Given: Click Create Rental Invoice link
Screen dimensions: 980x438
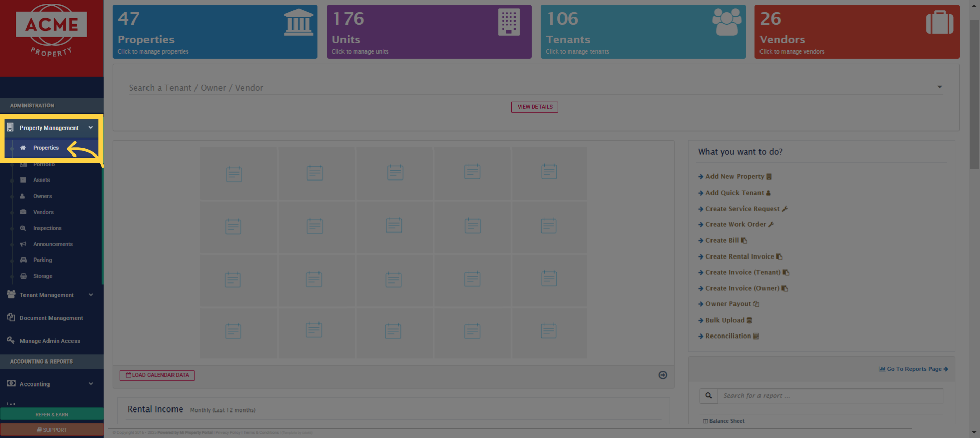Looking at the screenshot, I should [x=740, y=256].
